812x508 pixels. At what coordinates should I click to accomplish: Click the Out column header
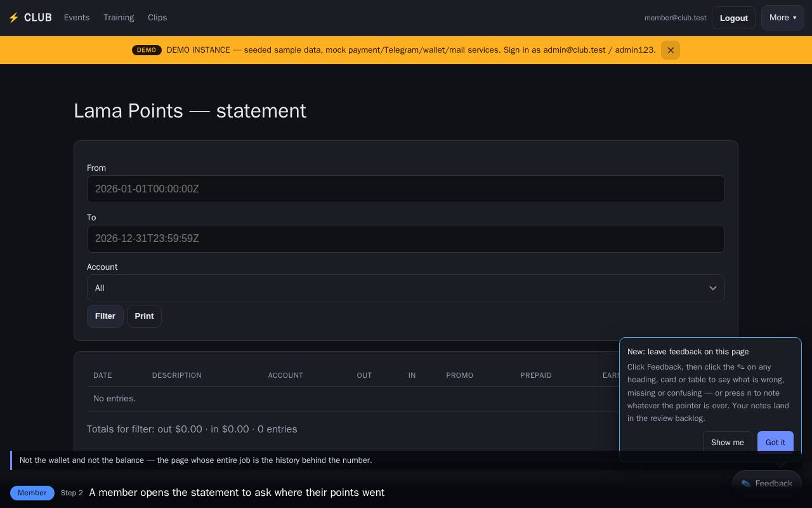(365, 375)
